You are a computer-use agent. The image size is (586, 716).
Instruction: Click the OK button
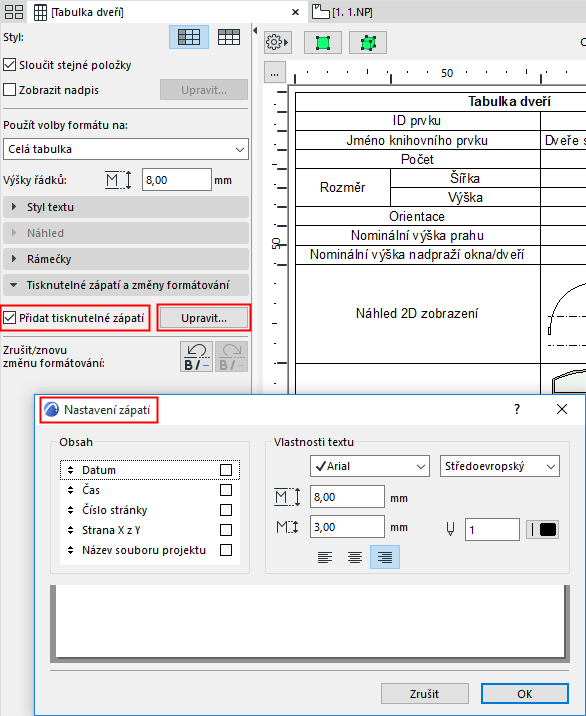click(525, 694)
